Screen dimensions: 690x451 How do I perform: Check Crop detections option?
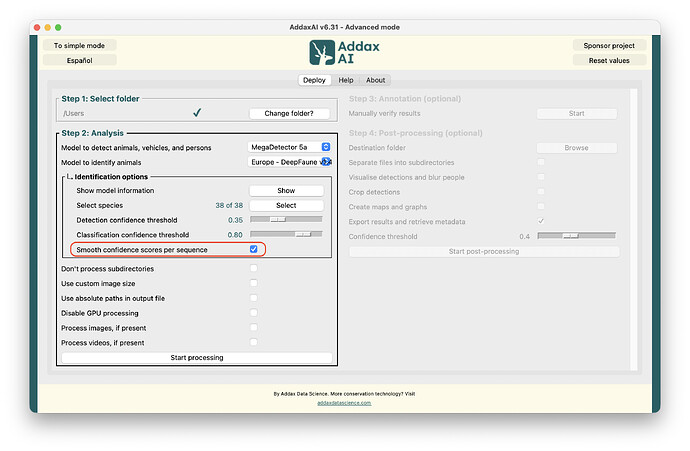(x=541, y=191)
